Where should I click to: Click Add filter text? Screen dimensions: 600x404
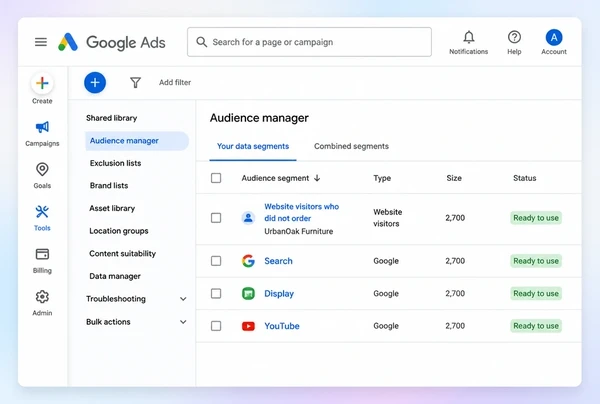pyautogui.click(x=175, y=82)
